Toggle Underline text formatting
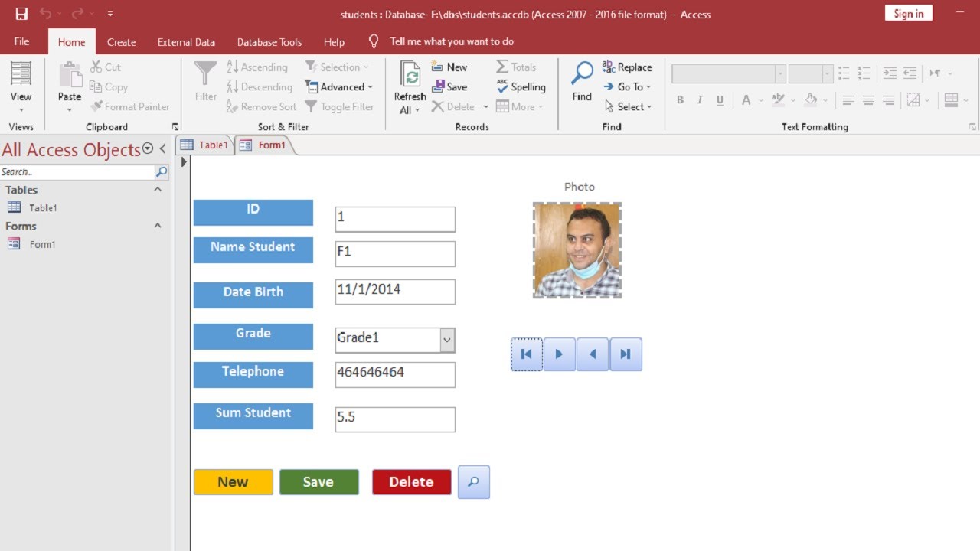The height and width of the screenshot is (551, 980). pyautogui.click(x=720, y=100)
